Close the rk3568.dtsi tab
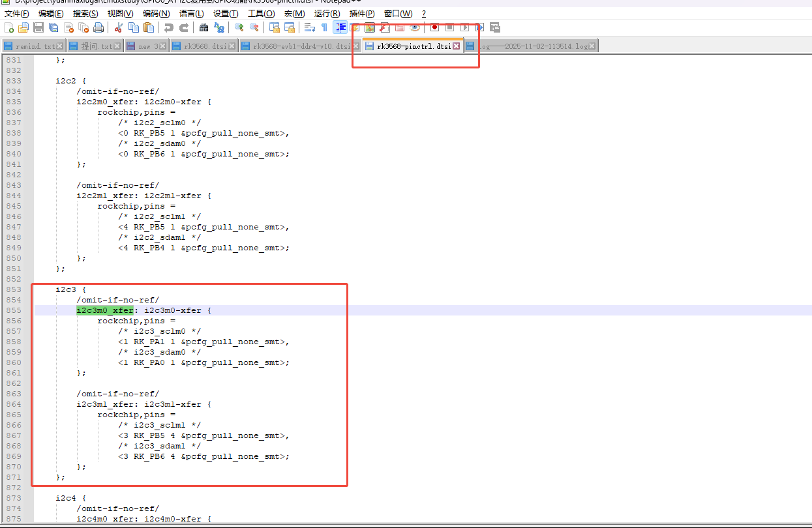This screenshot has width=812, height=528. point(233,46)
